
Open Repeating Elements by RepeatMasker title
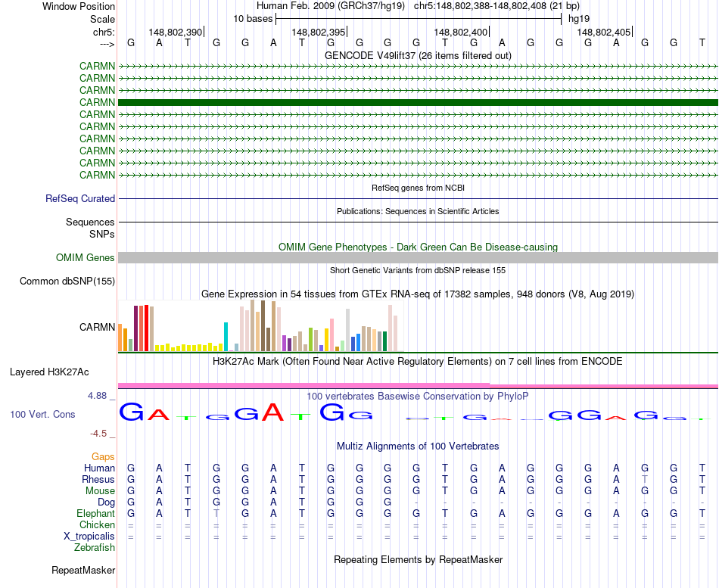418,559
